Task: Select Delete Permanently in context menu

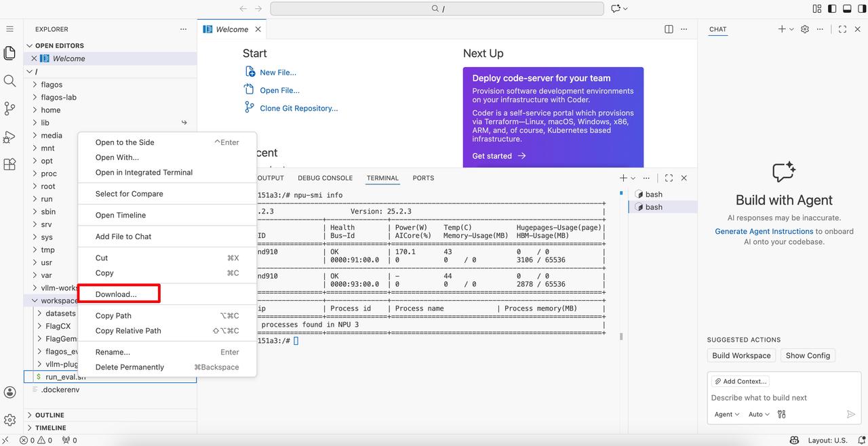Action: 130,367
